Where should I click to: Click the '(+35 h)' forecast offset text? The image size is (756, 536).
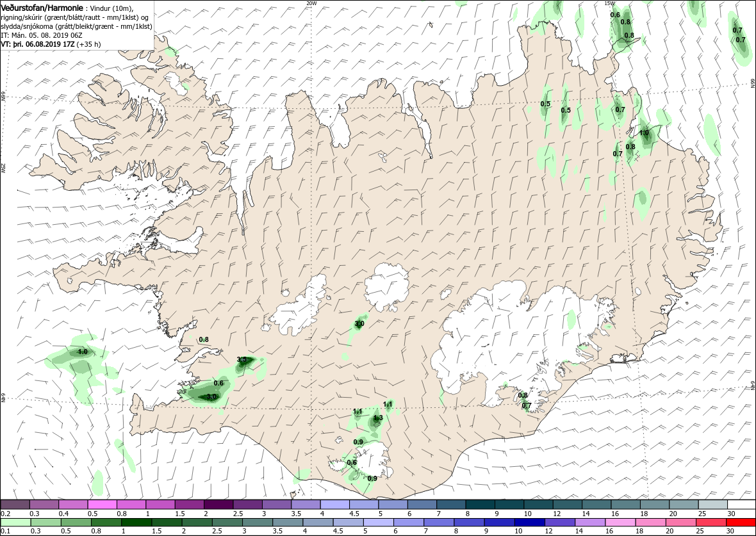tap(88, 44)
